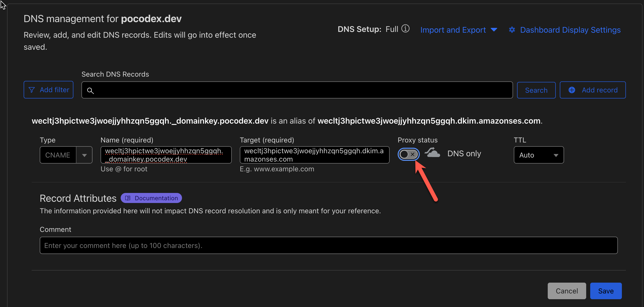Open Dashboard Display Settings link
The height and width of the screenshot is (307, 644).
coord(570,30)
